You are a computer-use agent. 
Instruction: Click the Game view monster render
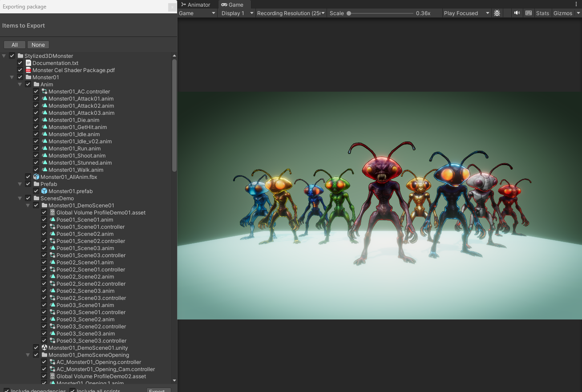(x=380, y=205)
